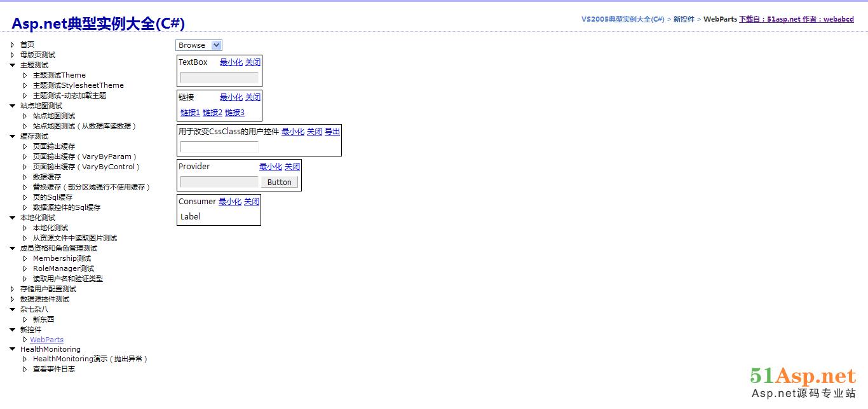Minimize the Consumer web part
The image size is (868, 409).
(x=230, y=202)
